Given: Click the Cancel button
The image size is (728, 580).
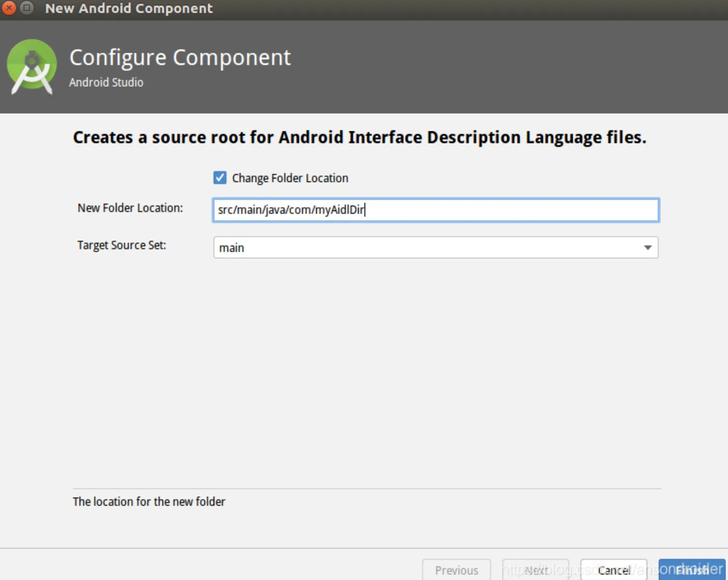Looking at the screenshot, I should pos(614,570).
